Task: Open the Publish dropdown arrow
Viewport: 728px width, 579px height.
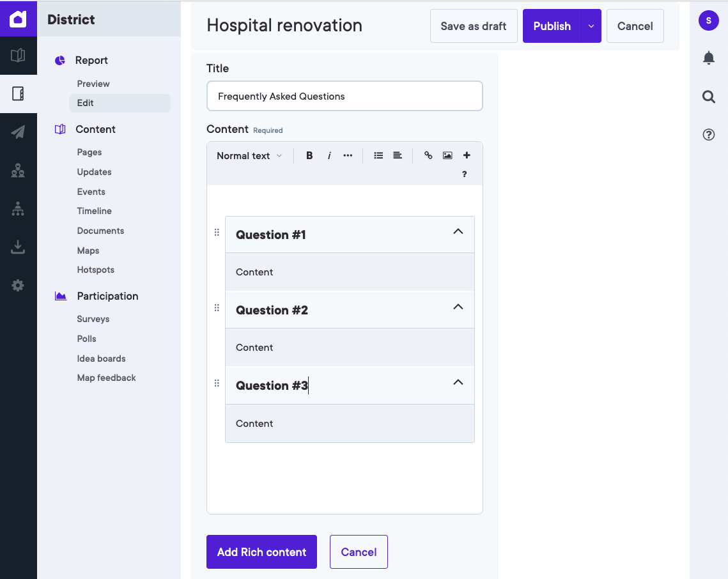Action: coord(591,26)
